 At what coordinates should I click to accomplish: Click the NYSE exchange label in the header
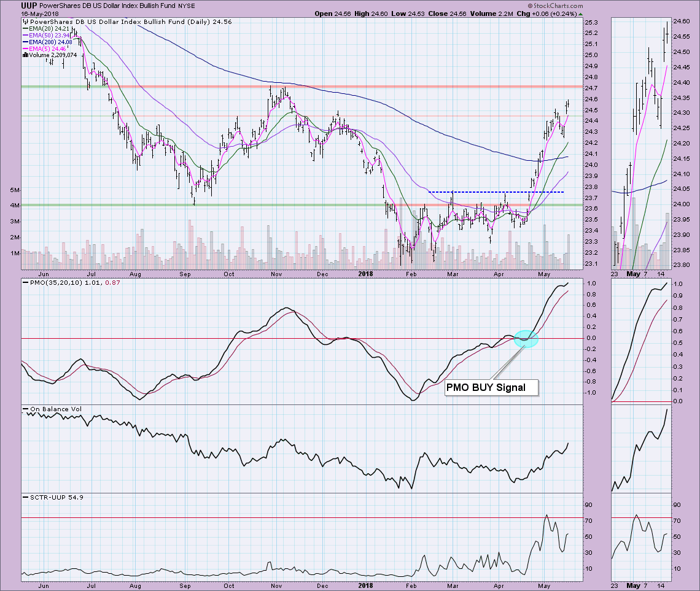[x=186, y=6]
